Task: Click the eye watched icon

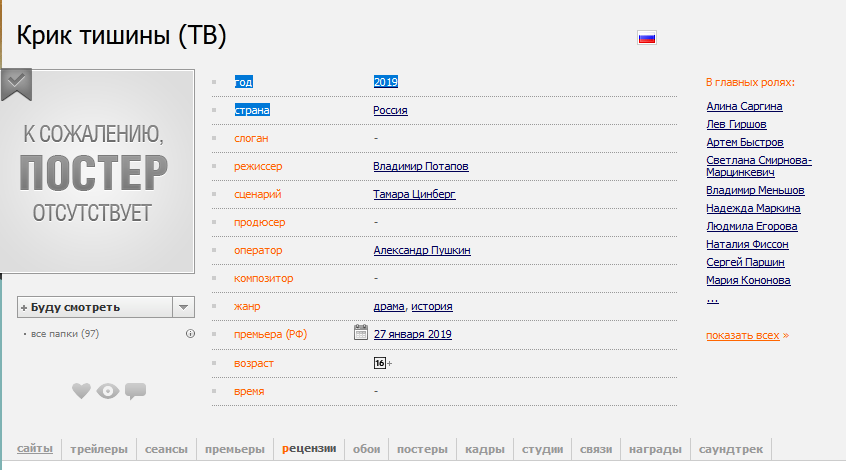Action: (x=108, y=391)
